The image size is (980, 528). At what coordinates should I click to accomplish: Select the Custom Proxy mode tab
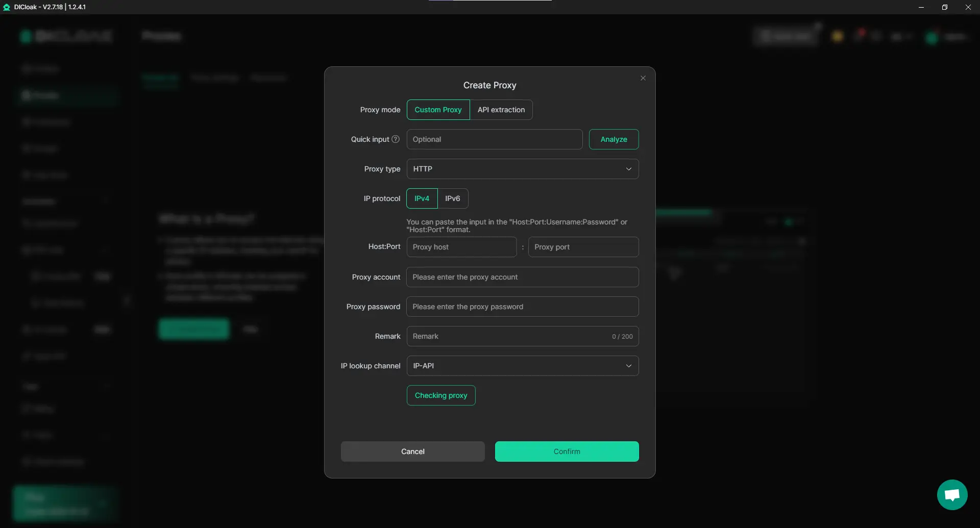click(438, 110)
